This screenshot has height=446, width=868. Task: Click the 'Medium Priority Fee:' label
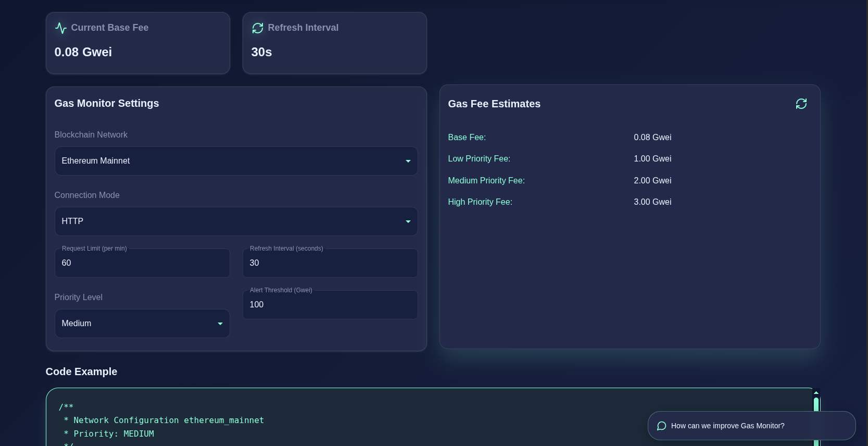tap(486, 181)
